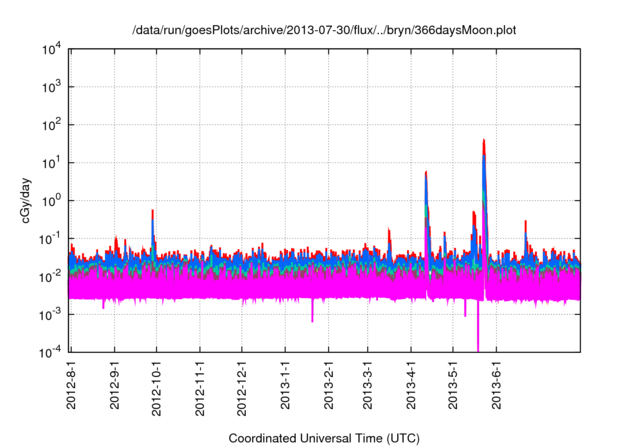Image resolution: width=640 pixels, height=448 pixels.
Task: Click the 10^4 y-axis tick label
Action: [x=49, y=49]
